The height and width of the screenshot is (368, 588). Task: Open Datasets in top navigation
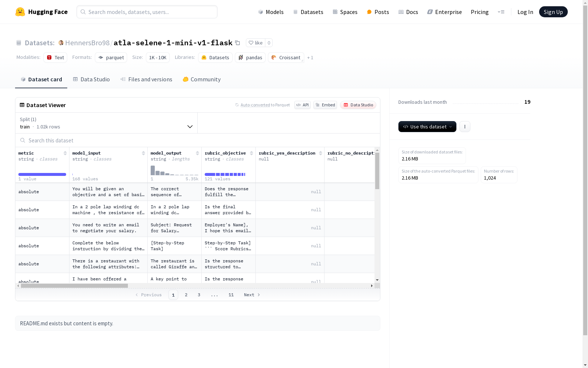point(308,12)
